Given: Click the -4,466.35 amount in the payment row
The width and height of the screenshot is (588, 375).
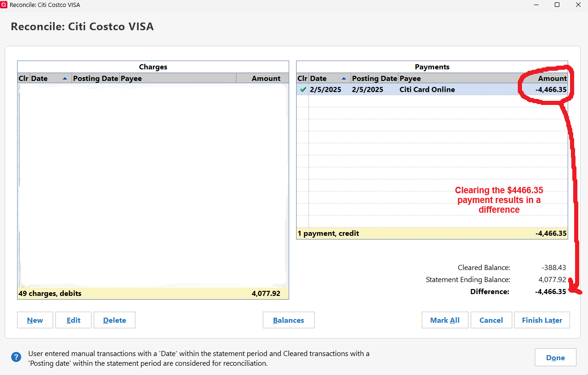Looking at the screenshot, I should [551, 90].
